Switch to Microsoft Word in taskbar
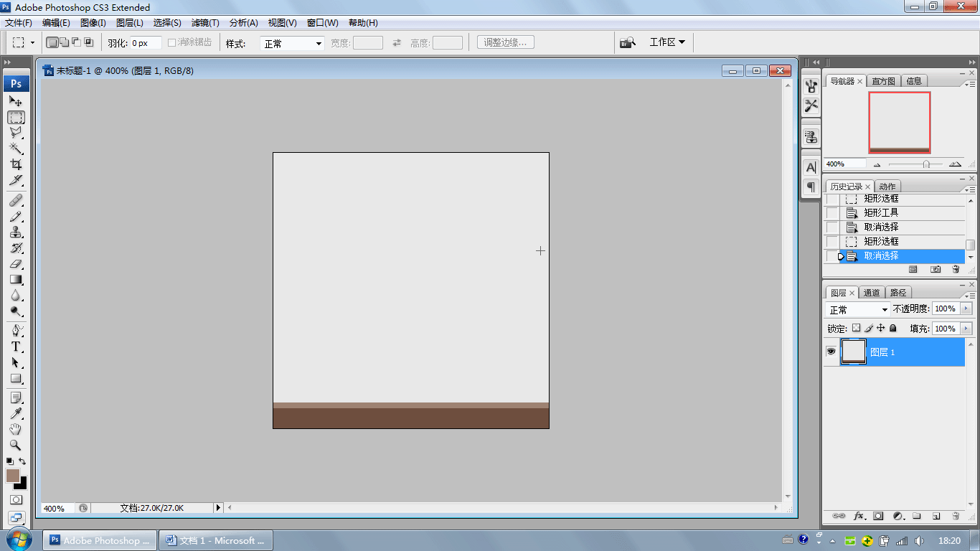Image resolution: width=980 pixels, height=551 pixels. pos(216,540)
